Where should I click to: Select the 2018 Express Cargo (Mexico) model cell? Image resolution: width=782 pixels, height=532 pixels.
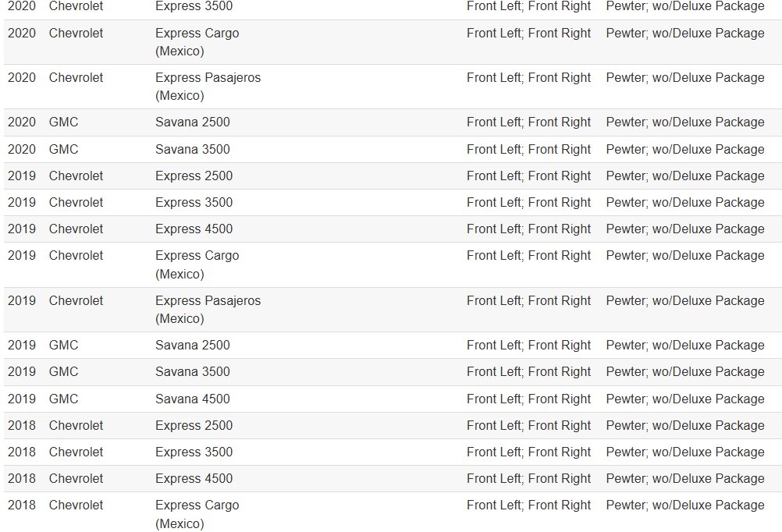click(x=197, y=514)
